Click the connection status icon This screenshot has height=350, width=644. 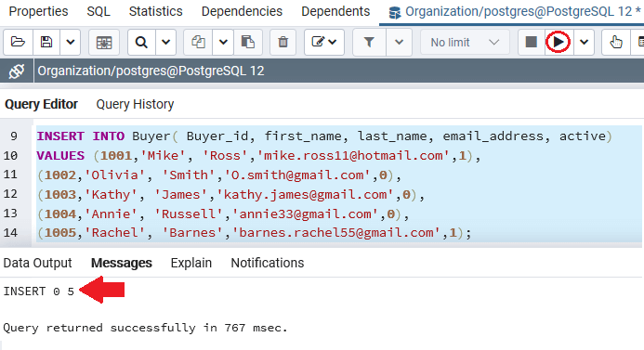[x=17, y=71]
